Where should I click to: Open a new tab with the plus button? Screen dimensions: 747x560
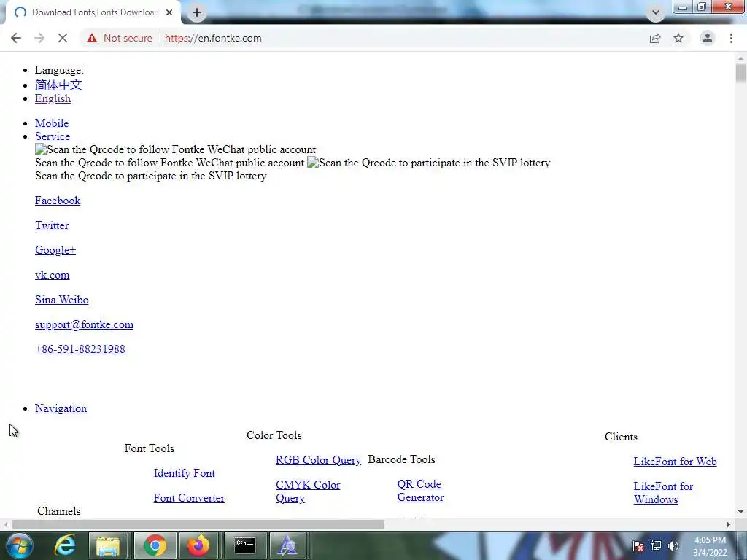[x=197, y=12]
